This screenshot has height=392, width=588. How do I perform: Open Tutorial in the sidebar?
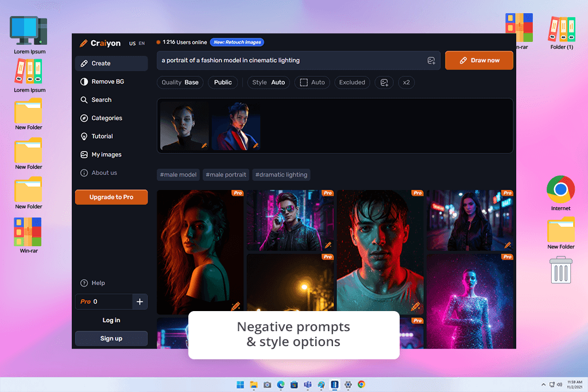coord(111,137)
